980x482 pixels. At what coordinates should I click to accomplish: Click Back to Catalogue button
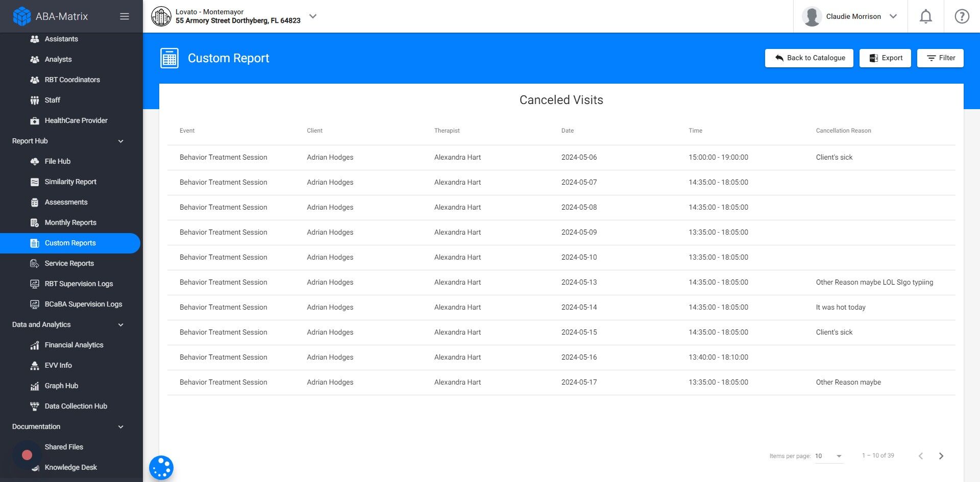(x=809, y=58)
